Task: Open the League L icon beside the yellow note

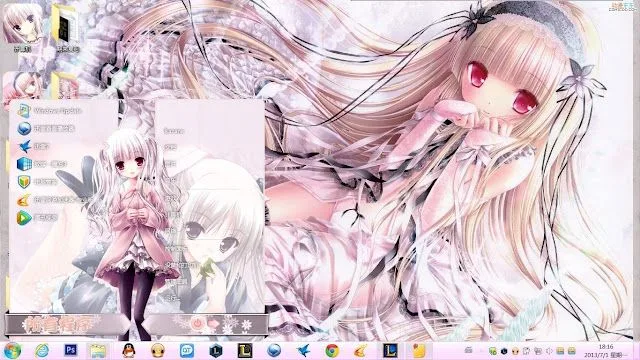Action: click(390, 351)
